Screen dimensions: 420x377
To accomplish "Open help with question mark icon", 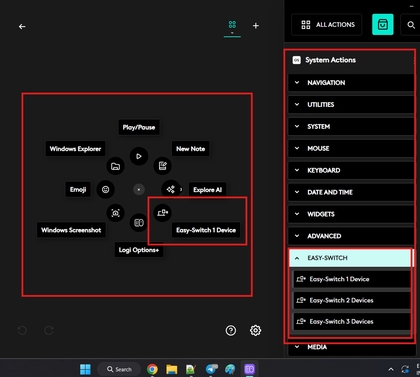I will [x=231, y=330].
